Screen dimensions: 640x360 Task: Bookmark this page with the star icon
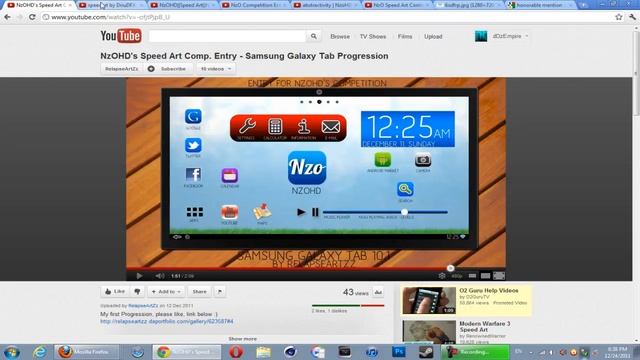point(619,17)
